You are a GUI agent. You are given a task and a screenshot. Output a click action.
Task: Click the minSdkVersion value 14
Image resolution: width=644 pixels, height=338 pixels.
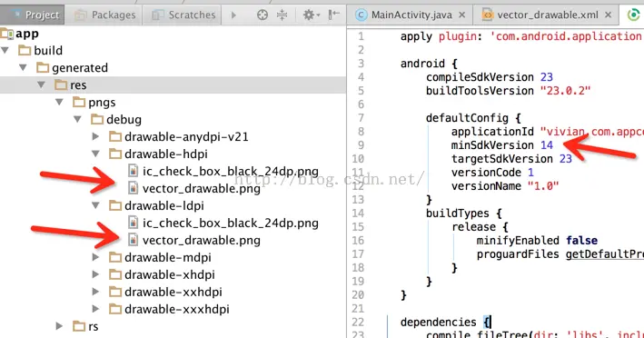(546, 145)
